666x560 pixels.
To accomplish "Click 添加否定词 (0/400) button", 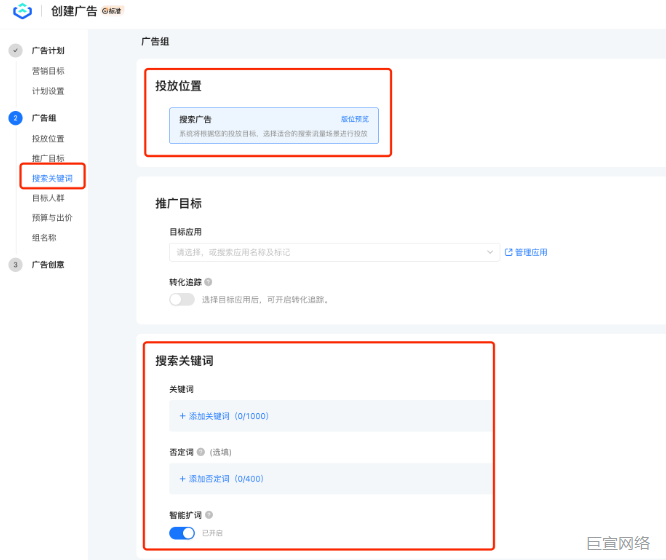I will click(221, 479).
